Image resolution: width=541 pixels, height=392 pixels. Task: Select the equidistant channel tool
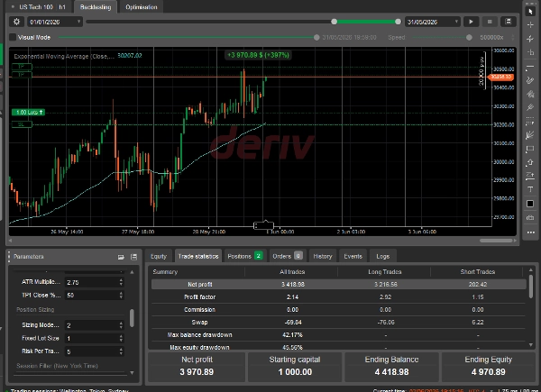pos(530,94)
